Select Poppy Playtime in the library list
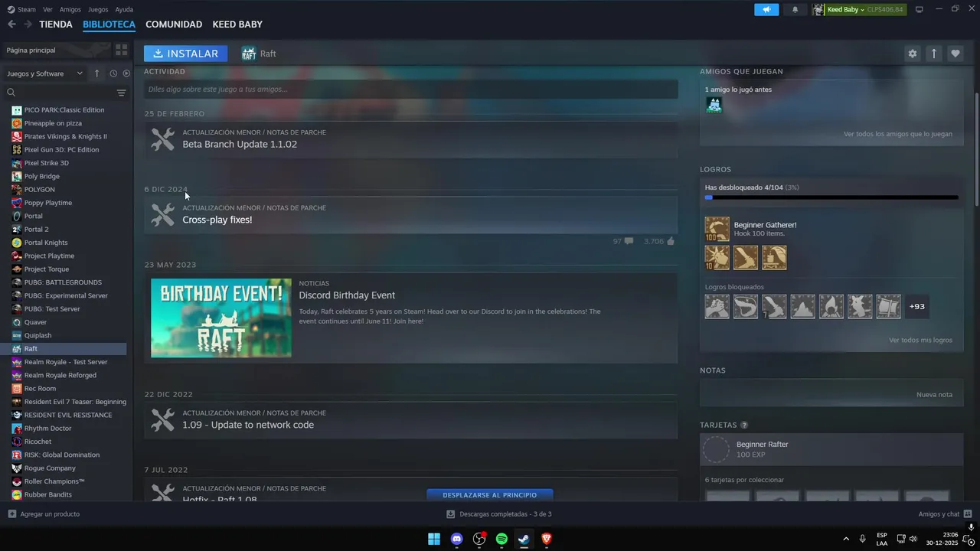The width and height of the screenshot is (980, 551). (47, 203)
